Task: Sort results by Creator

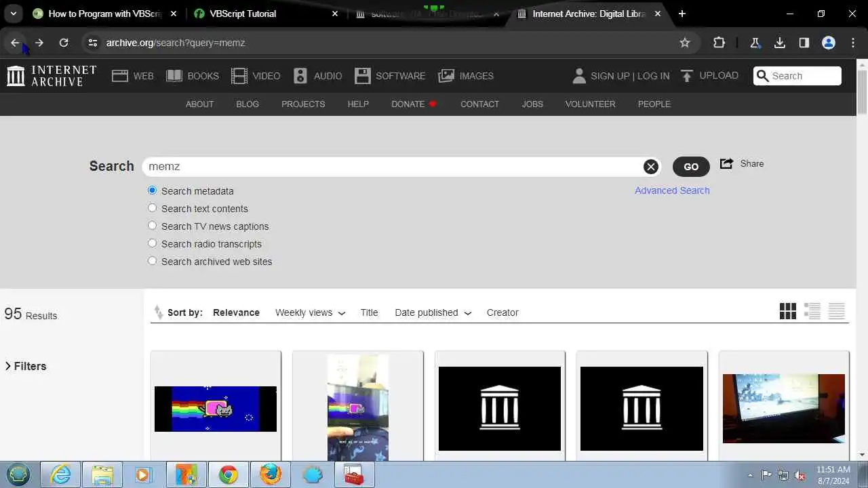Action: (502, 312)
